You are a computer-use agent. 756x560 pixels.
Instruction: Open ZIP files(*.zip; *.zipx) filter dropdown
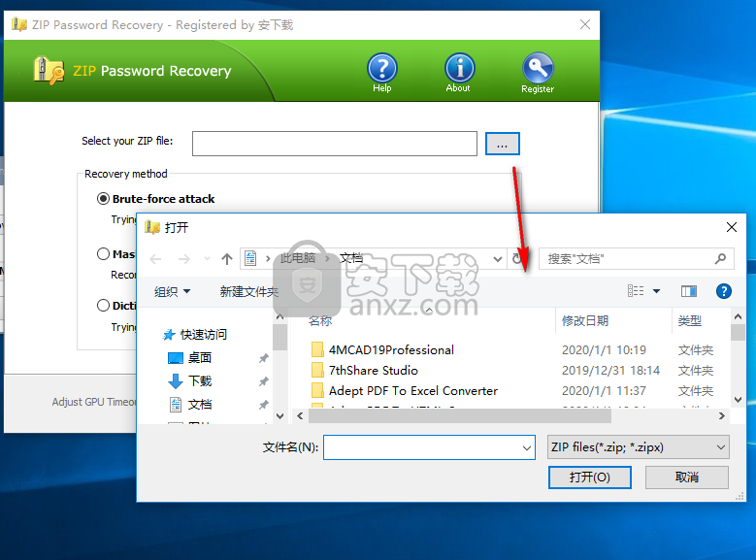tap(638, 447)
